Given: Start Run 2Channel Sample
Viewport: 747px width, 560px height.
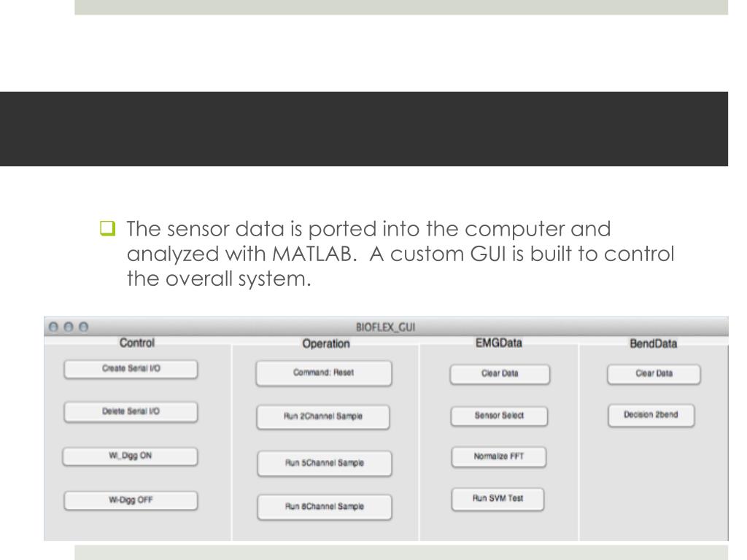Looking at the screenshot, I should (x=323, y=416).
